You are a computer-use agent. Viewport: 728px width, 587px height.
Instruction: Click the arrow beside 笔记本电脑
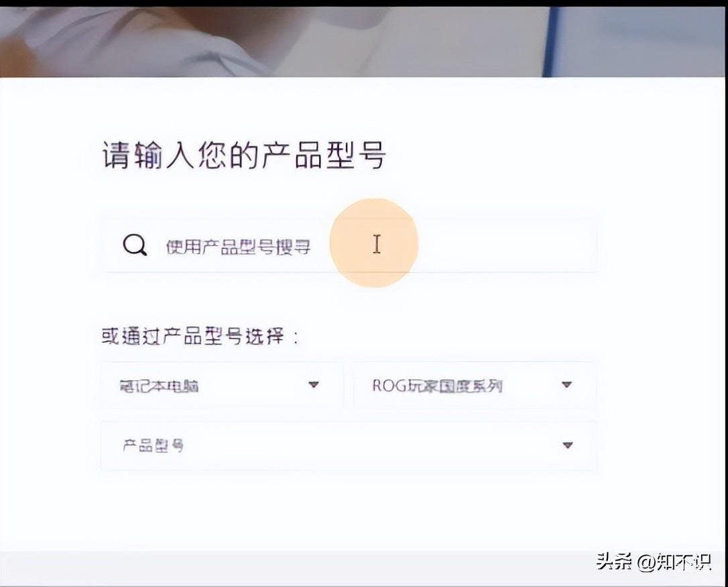coord(314,385)
